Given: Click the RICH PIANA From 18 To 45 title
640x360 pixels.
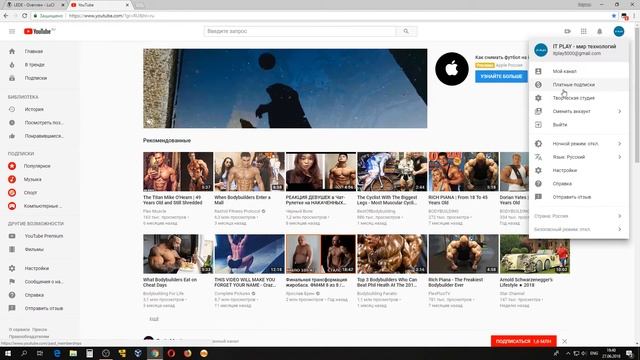Looking at the screenshot, I should 458,200.
